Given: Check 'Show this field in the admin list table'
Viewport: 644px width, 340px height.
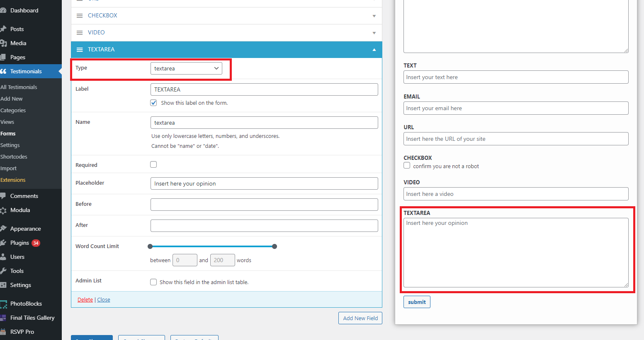Looking at the screenshot, I should click(x=153, y=282).
